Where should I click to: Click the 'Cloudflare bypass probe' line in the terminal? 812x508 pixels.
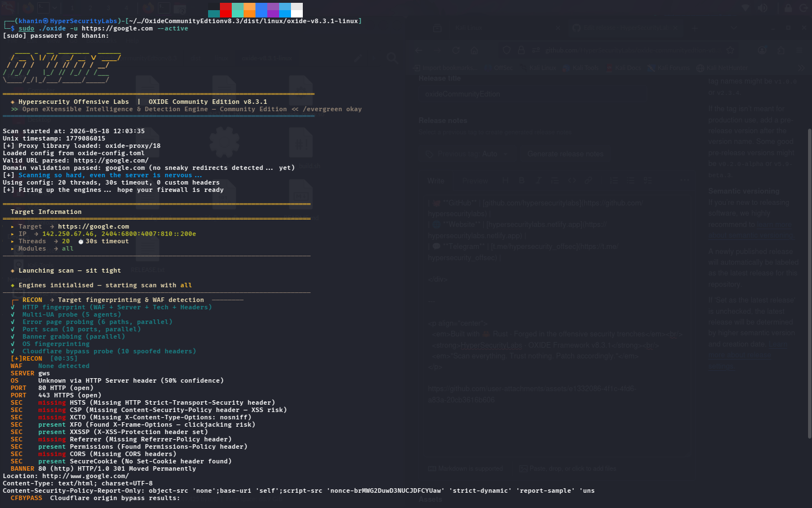(x=109, y=351)
